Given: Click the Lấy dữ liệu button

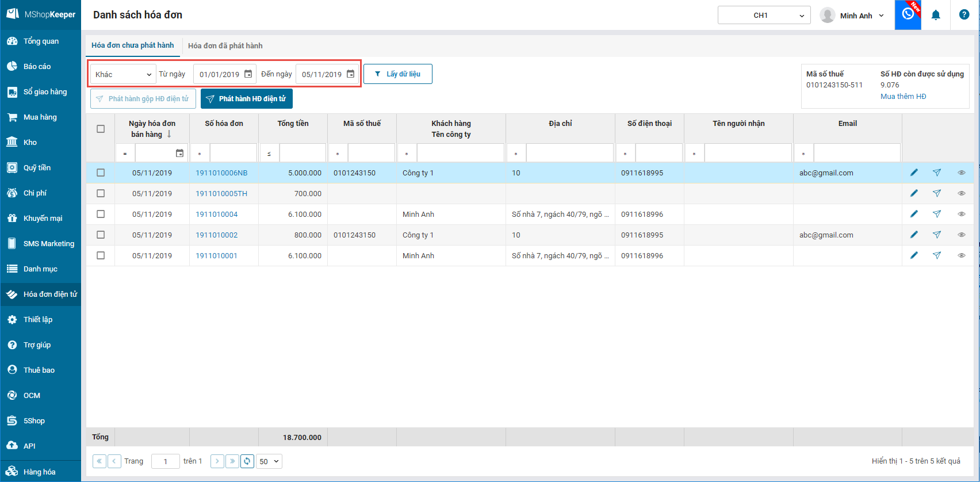Looking at the screenshot, I should pos(397,74).
